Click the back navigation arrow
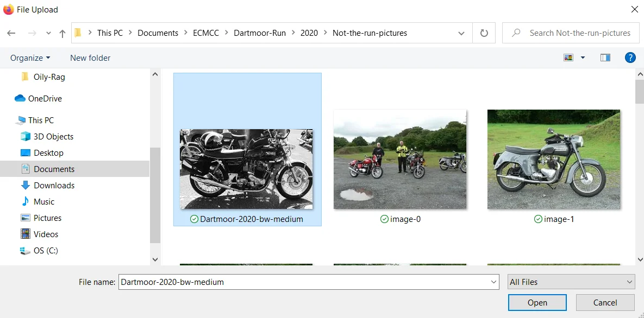Viewport: 644px width, 318px height. (11, 33)
